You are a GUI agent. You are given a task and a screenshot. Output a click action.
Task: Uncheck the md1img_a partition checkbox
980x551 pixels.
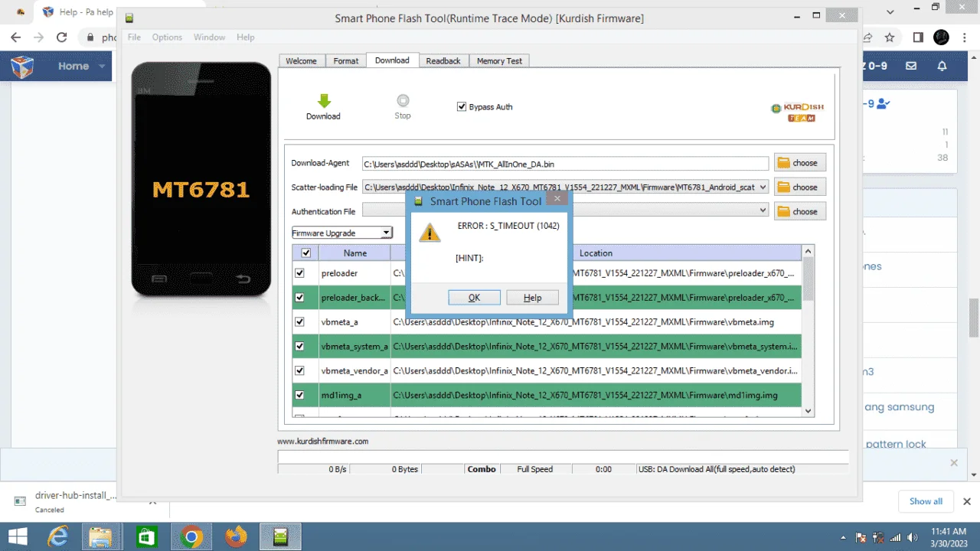click(x=299, y=396)
